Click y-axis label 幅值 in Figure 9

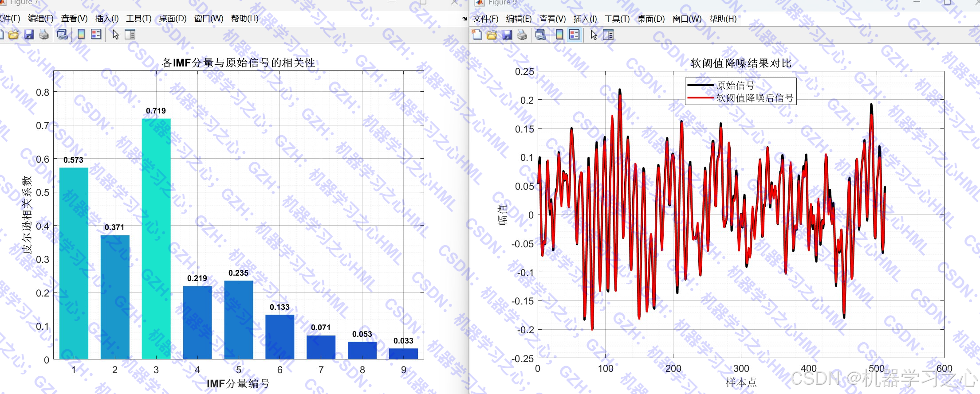click(503, 215)
